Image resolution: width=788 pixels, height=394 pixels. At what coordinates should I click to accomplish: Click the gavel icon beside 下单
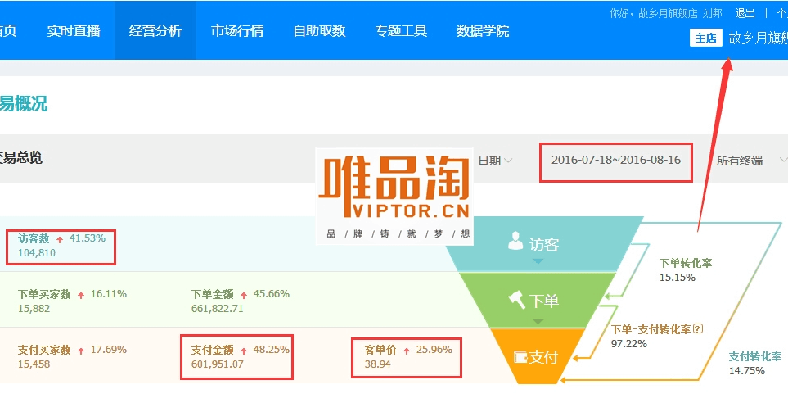(517, 301)
